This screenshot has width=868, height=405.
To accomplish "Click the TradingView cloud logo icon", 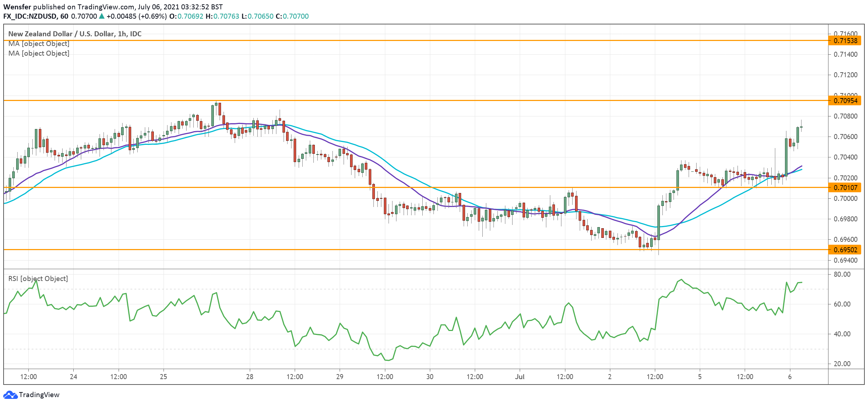I will (x=10, y=395).
